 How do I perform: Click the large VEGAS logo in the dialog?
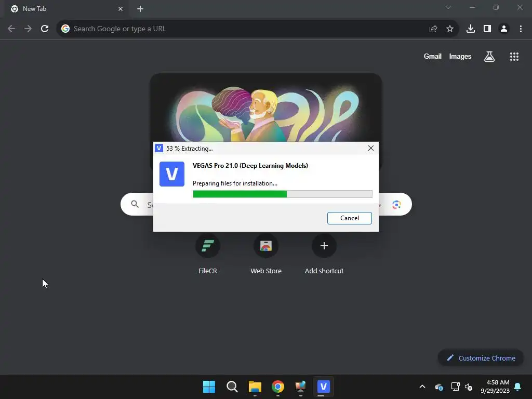(x=172, y=174)
